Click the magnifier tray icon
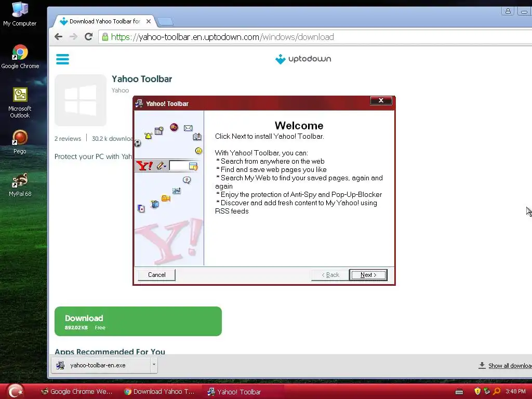 [497, 391]
